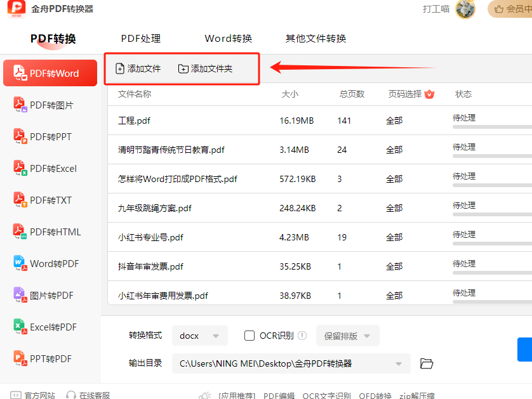Viewport: 532px width, 399px height.
Task: Expand the 保留排版 dropdown
Action: click(x=347, y=336)
